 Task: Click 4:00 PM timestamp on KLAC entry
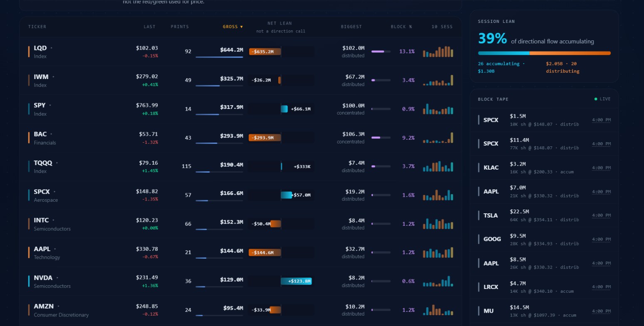pos(601,168)
